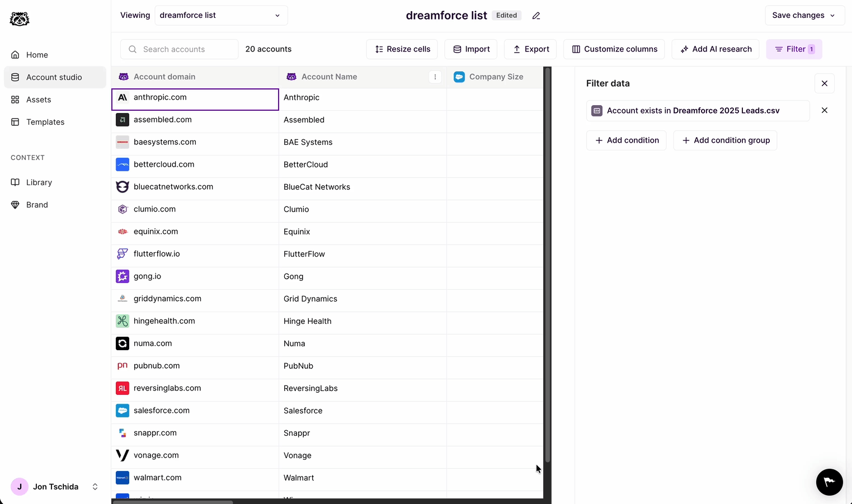Toggle the Filter panel button
852x504 pixels.
coord(794,49)
